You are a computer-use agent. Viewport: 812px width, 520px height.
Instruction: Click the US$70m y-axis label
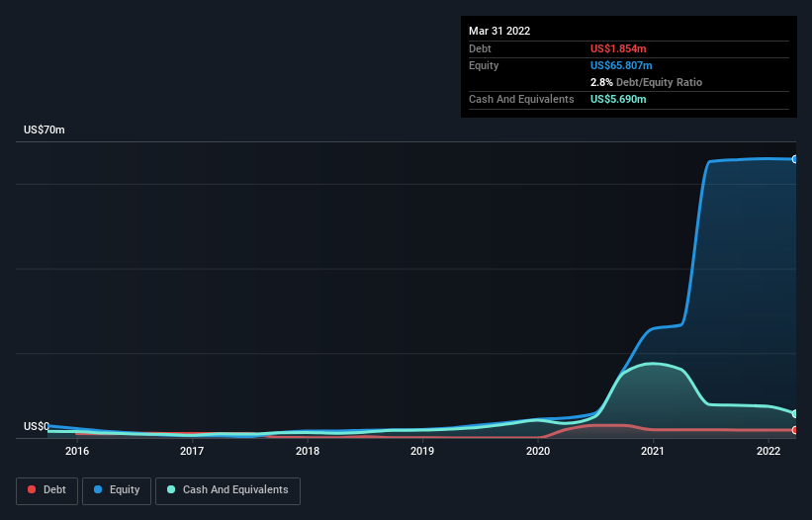pos(45,130)
